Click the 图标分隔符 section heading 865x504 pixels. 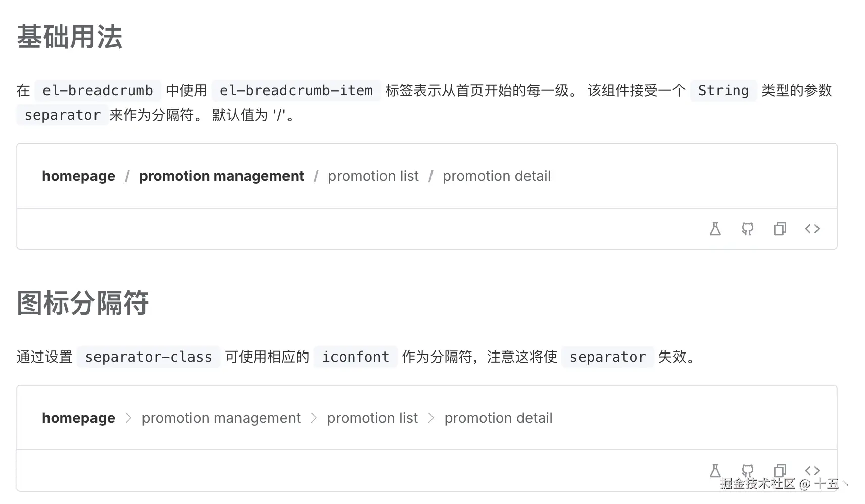83,303
